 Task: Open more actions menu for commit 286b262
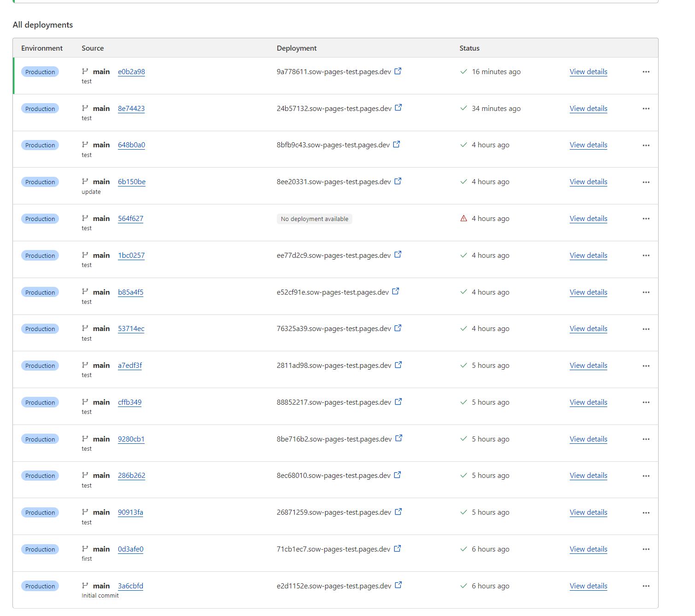646,476
